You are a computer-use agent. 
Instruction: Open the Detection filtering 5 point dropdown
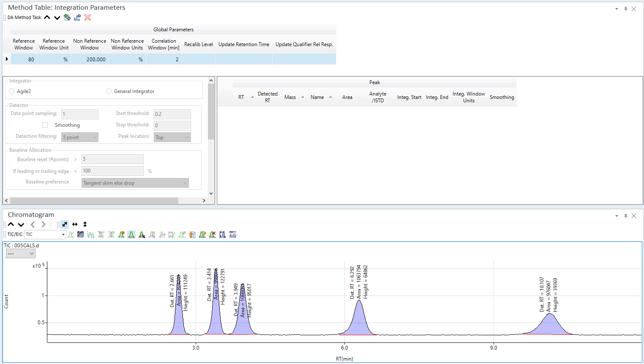tap(80, 137)
